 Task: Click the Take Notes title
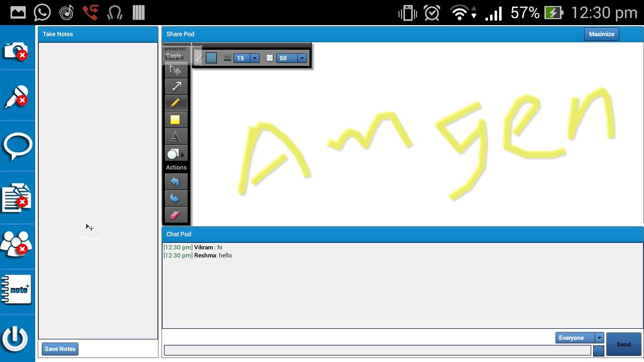(58, 34)
